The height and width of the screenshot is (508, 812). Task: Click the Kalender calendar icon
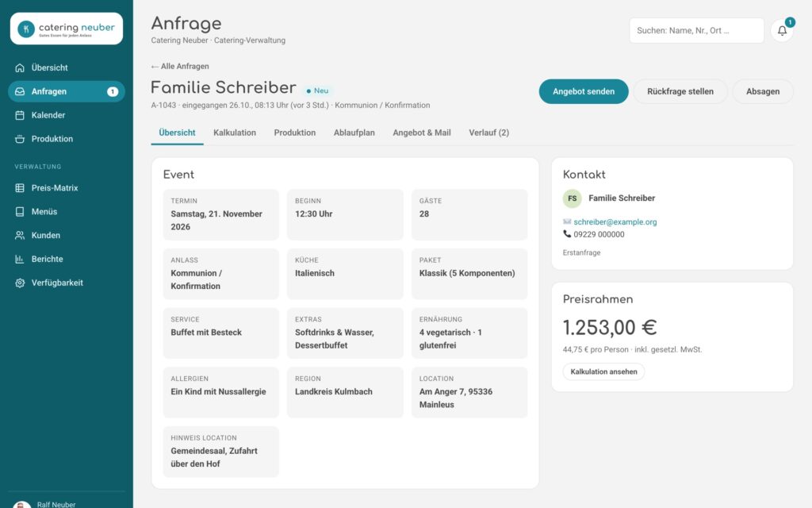point(20,115)
